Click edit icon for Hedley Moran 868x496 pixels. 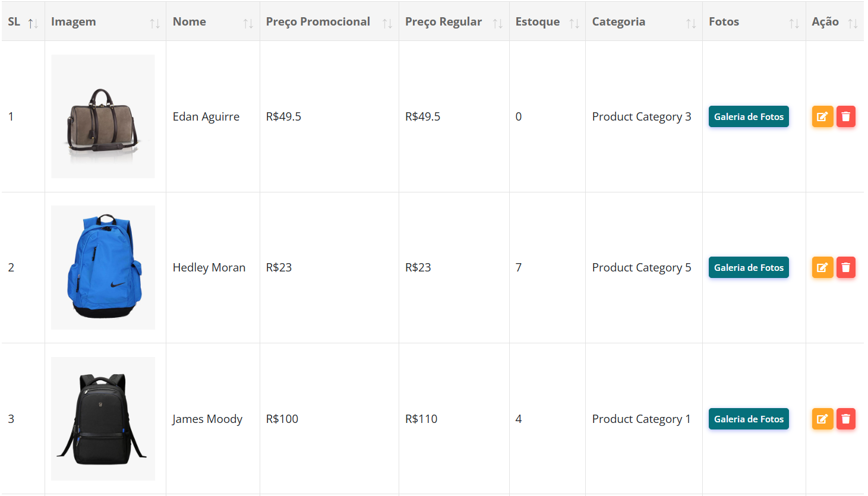click(x=822, y=267)
